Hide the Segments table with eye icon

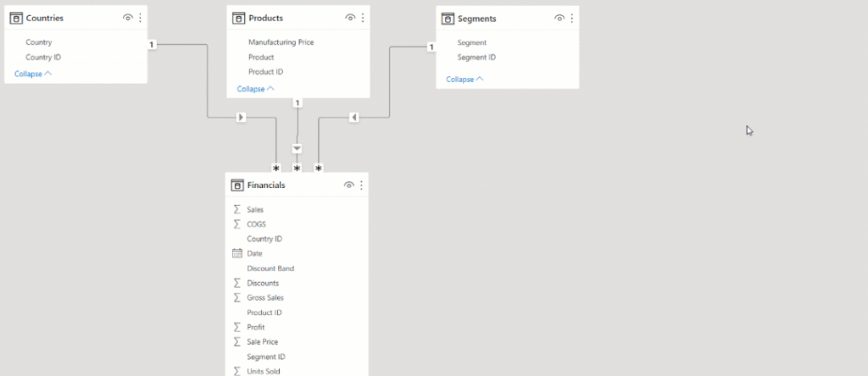(559, 18)
